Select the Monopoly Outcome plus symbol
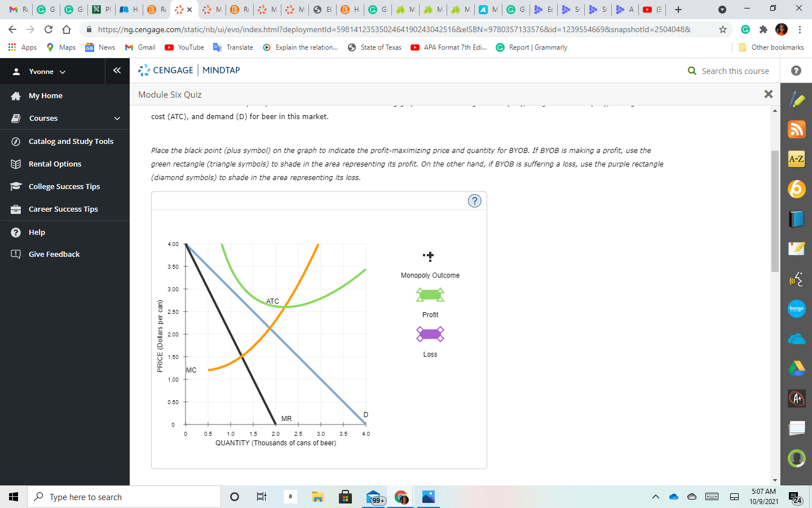The height and width of the screenshot is (508, 812). (429, 256)
